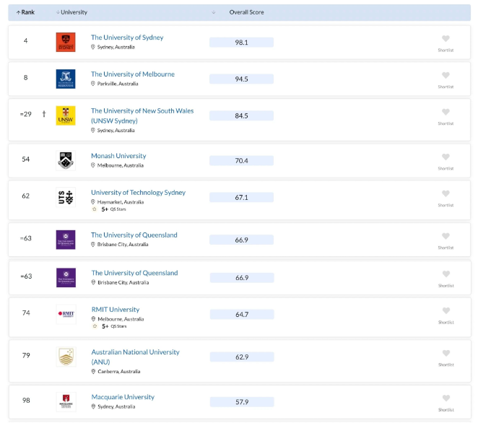504x436 pixels.
Task: Open Australian National University (ANU) link
Action: coord(135,357)
